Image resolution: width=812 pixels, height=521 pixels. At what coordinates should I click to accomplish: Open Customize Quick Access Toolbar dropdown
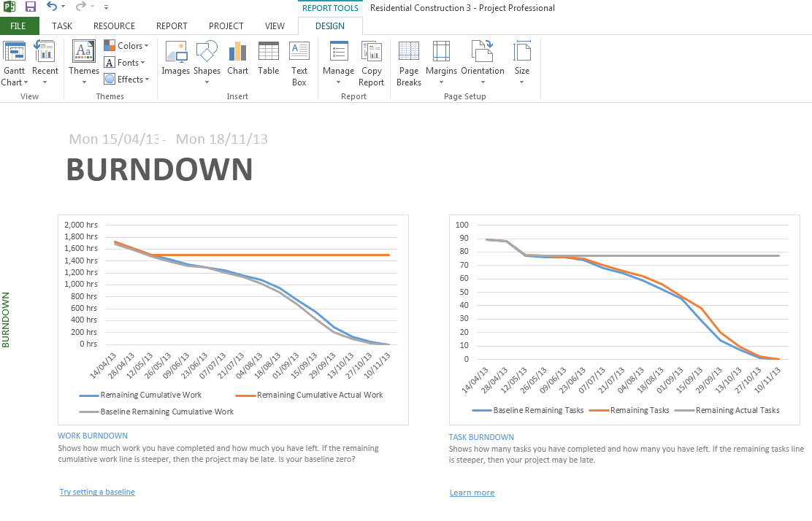(106, 7)
